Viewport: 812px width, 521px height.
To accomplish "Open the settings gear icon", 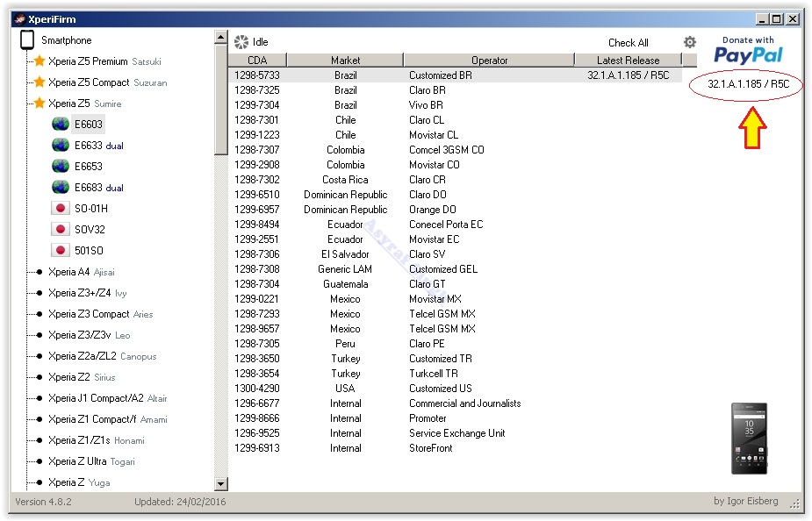I will [x=690, y=42].
